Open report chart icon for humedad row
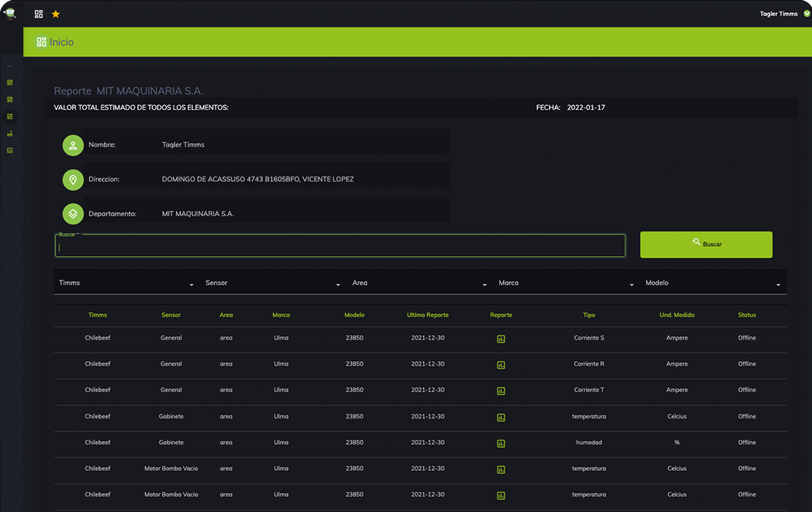Screen dimensions: 812x512 click(x=500, y=443)
